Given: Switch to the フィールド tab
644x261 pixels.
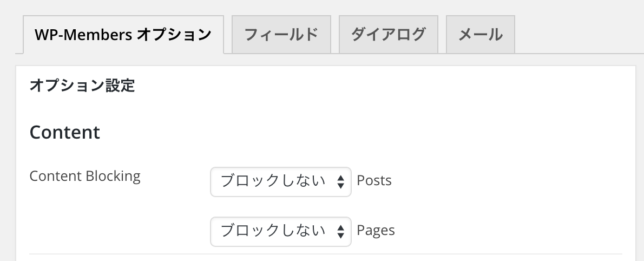Looking at the screenshot, I should click(x=281, y=35).
